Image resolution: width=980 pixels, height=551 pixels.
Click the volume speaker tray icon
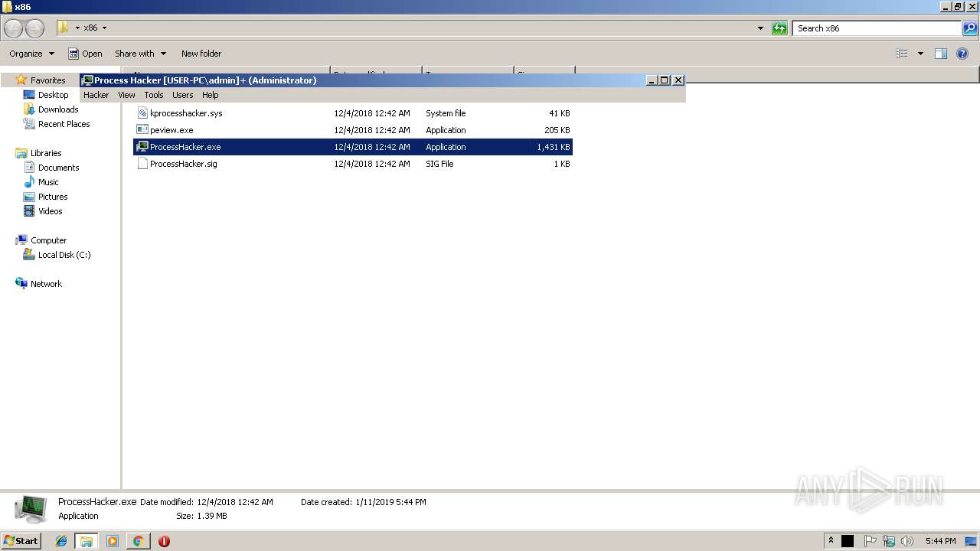(906, 541)
